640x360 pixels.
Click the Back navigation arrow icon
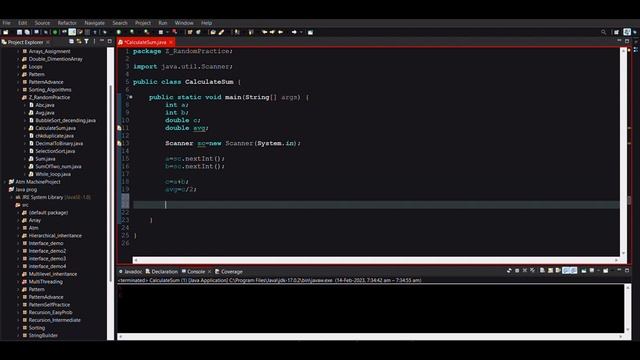(x=280, y=32)
